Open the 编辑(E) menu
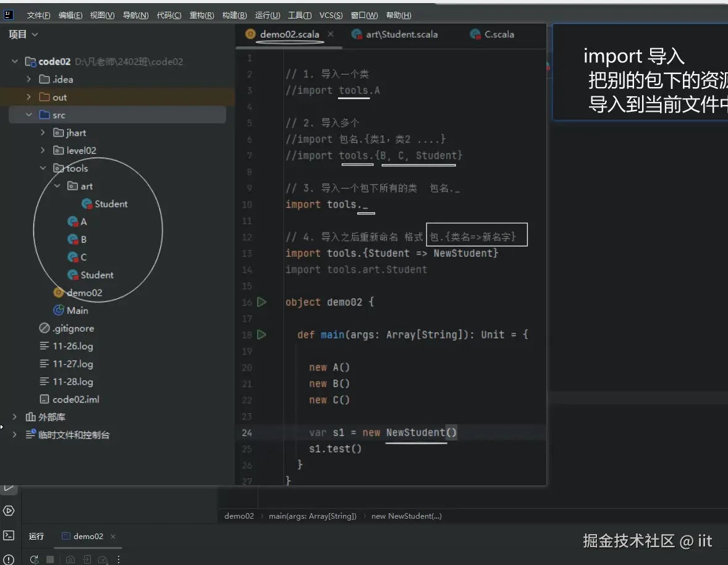 click(70, 15)
